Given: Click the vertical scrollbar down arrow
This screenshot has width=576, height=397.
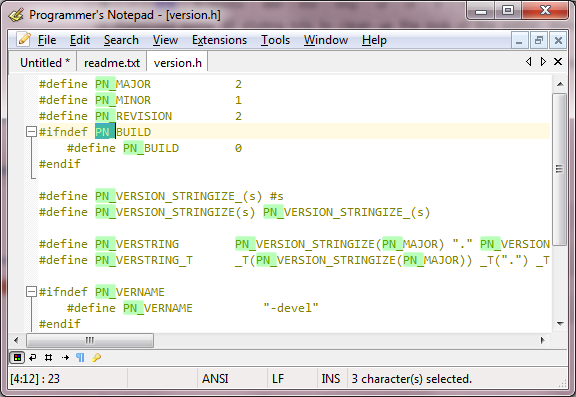Looking at the screenshot, I should point(560,324).
